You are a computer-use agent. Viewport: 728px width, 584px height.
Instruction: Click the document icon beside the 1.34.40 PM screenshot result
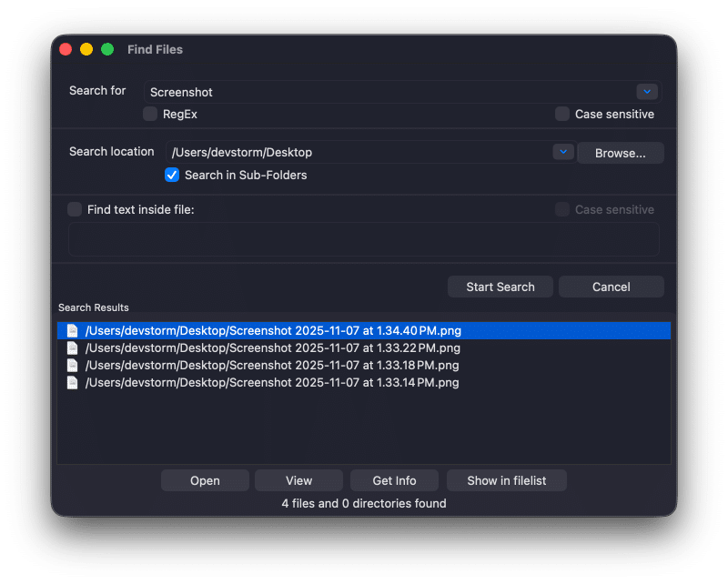[72, 330]
